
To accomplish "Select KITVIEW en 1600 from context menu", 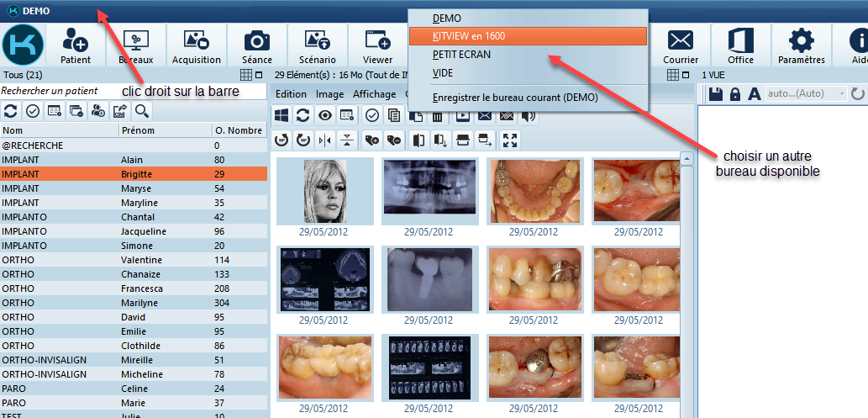I will [527, 36].
